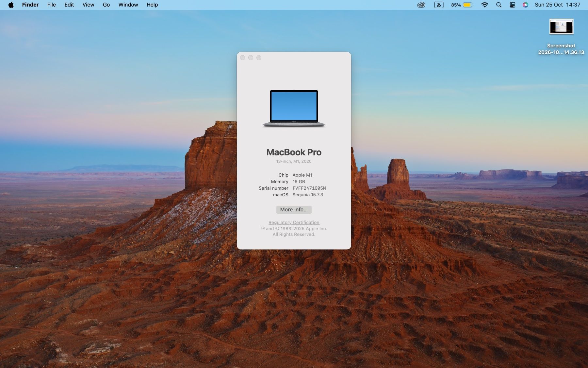Click the More Info... button
The width and height of the screenshot is (588, 368).
[294, 210]
